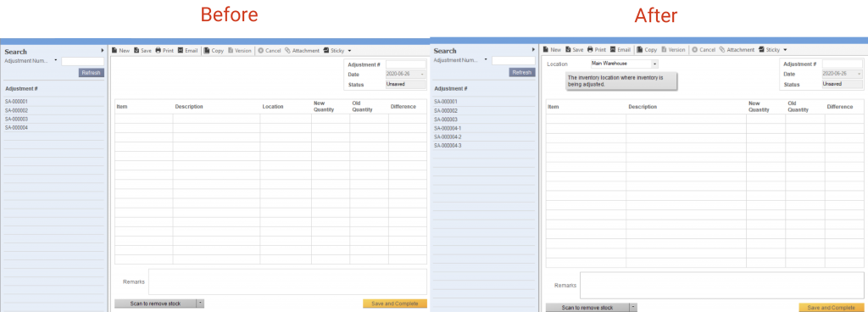
Task: Click the Scan to remove stock button in the After panel
Action: coord(587,307)
